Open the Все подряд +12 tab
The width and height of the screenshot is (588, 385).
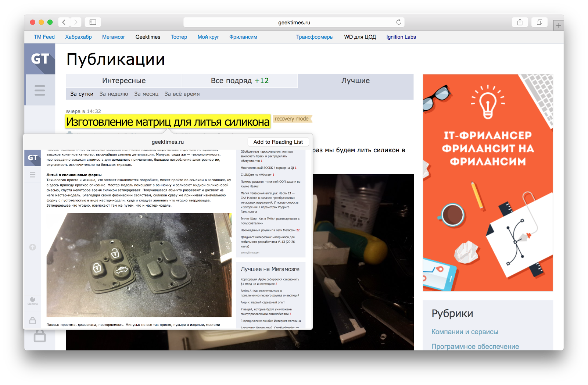click(x=240, y=81)
